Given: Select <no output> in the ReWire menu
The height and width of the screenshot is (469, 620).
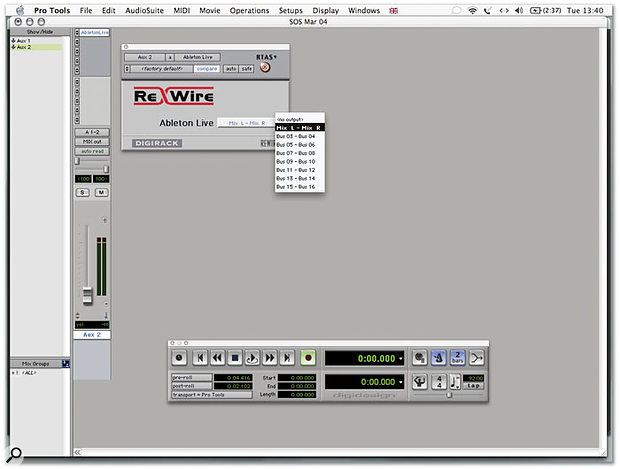Looking at the screenshot, I should (290, 119).
